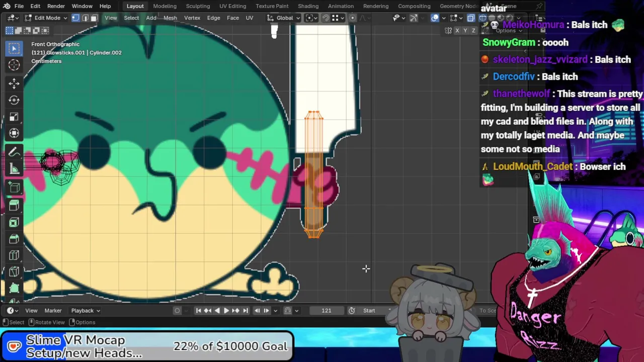This screenshot has width=644, height=362.
Task: Open the Edit Mode dropdown
Action: (x=46, y=18)
